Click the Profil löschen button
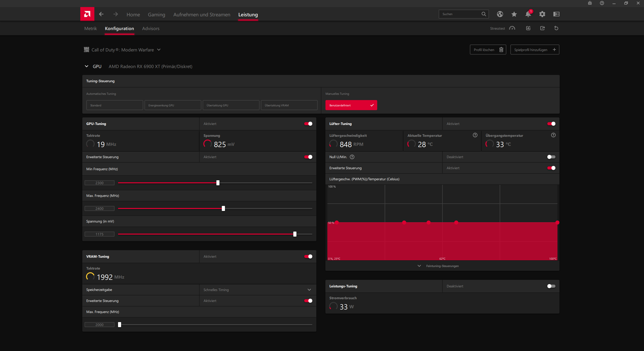Image resolution: width=644 pixels, height=351 pixels. (488, 50)
